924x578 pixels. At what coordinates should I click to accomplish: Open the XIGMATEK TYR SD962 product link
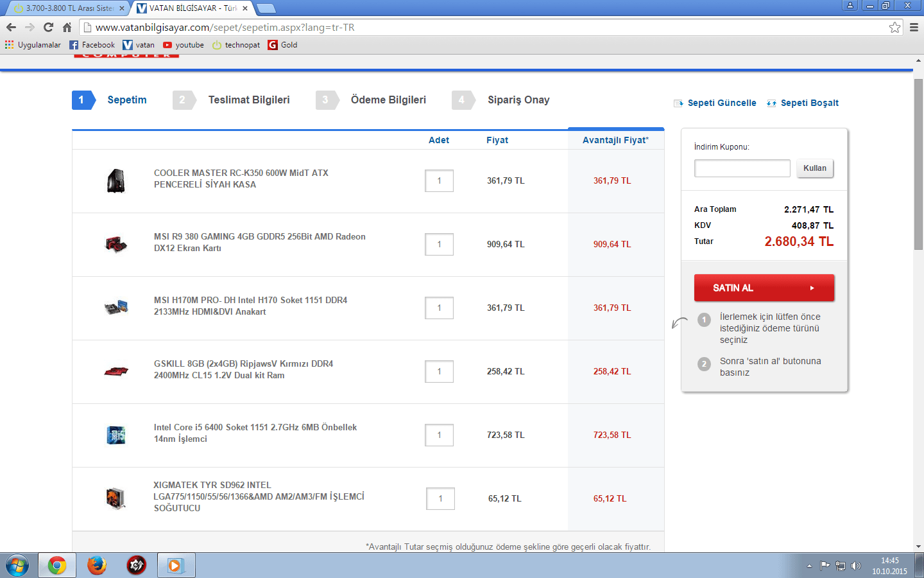pyautogui.click(x=259, y=496)
